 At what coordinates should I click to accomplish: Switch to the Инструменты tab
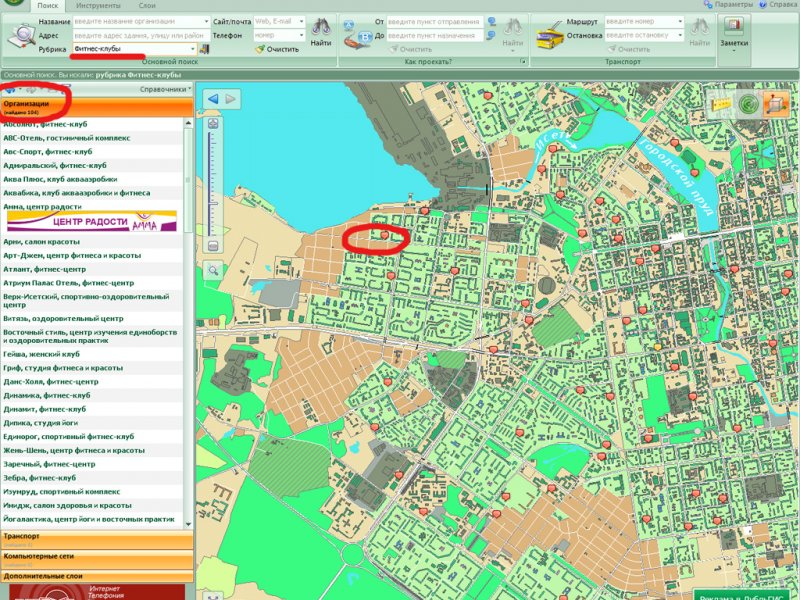98,6
